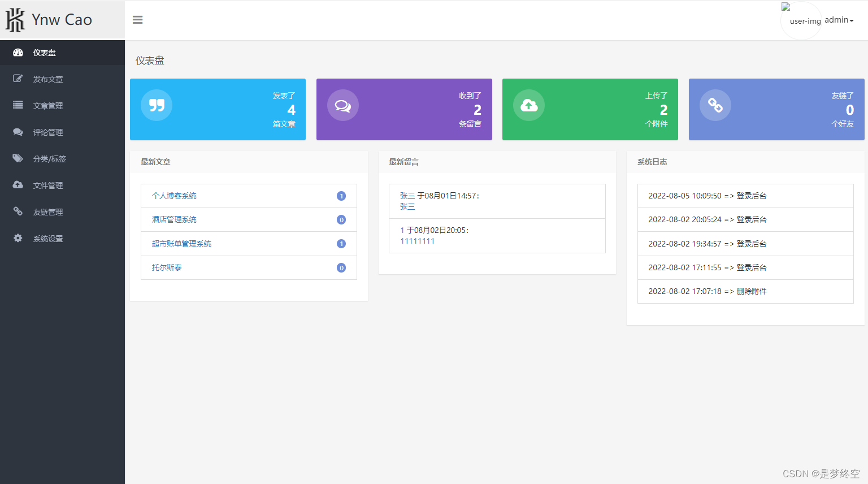Open the 评论管理 menu item
868x484 pixels.
(x=62, y=132)
